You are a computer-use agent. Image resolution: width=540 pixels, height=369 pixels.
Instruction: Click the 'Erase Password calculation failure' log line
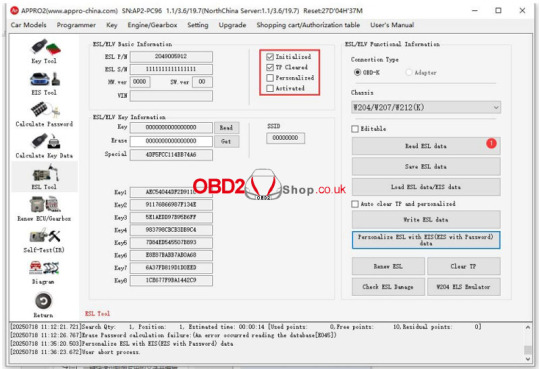[174, 335]
